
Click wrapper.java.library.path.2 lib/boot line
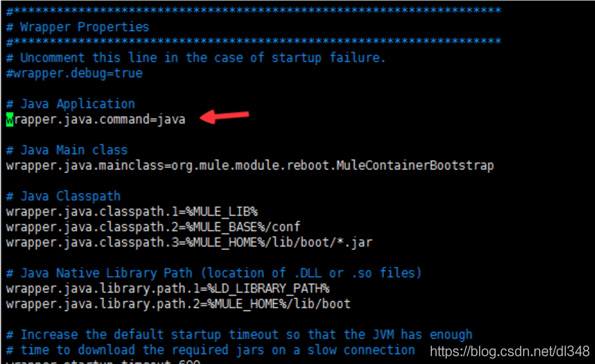(179, 304)
